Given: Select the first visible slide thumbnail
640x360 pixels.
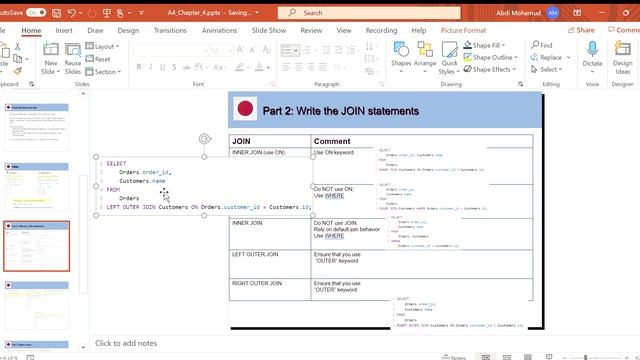Looking at the screenshot, I should tap(37, 127).
